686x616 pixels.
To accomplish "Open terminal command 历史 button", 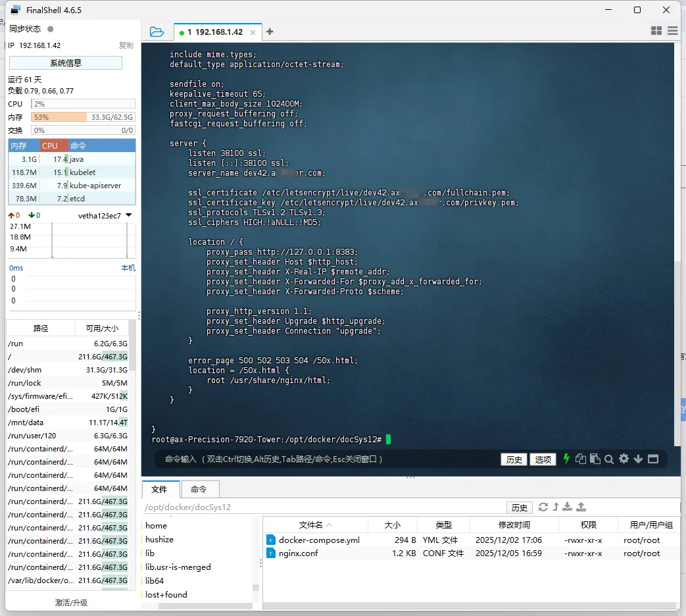I will 514,459.
